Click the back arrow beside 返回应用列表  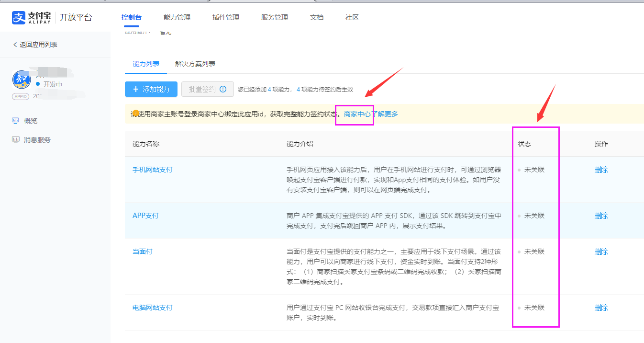click(15, 45)
